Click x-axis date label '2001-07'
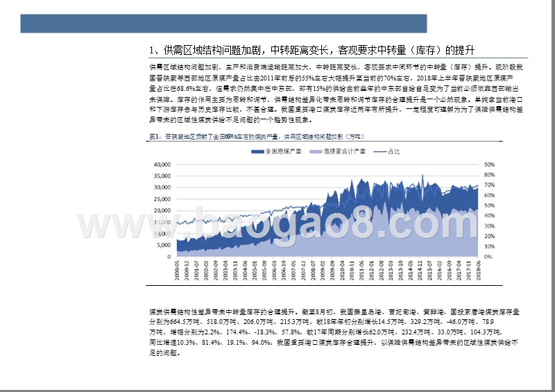Screen dimensions: 555x392 197,271
